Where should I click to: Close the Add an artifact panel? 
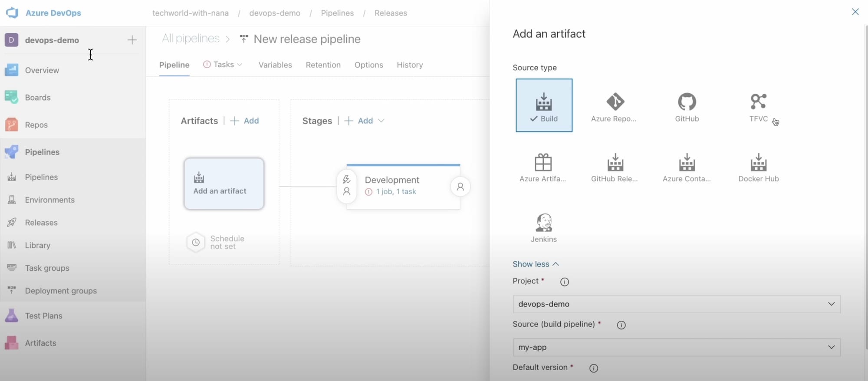pos(855,12)
